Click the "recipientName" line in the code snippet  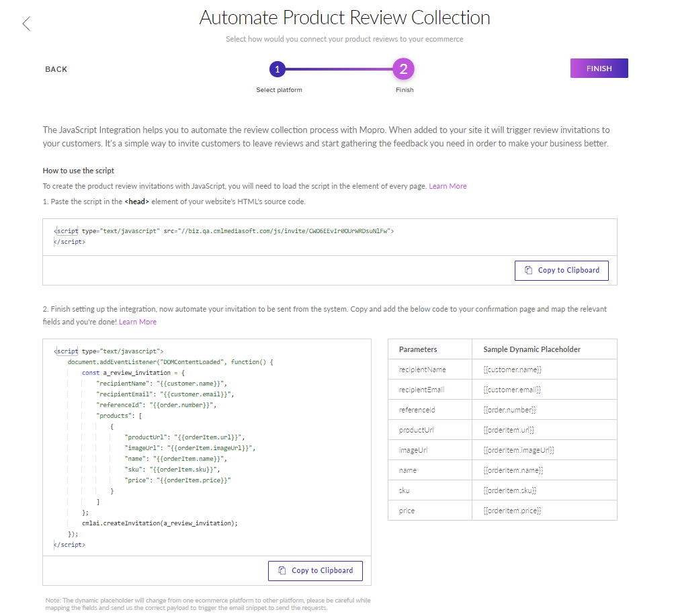pyautogui.click(x=162, y=384)
